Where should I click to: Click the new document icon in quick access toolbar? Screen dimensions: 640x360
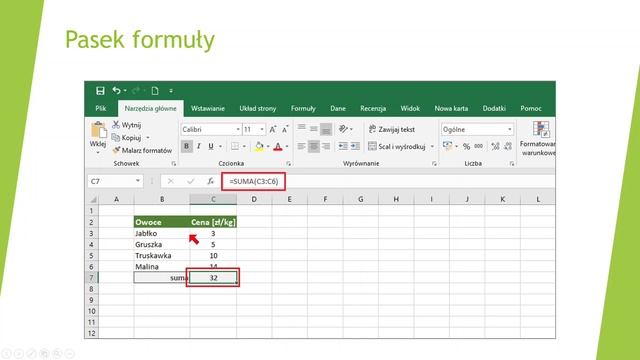tap(155, 91)
